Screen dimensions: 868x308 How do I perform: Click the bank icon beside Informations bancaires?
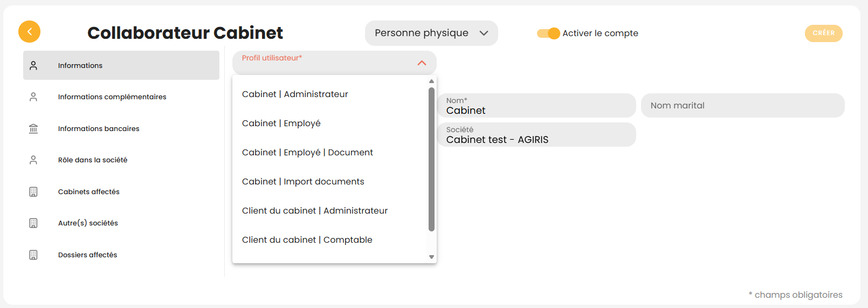(33, 128)
